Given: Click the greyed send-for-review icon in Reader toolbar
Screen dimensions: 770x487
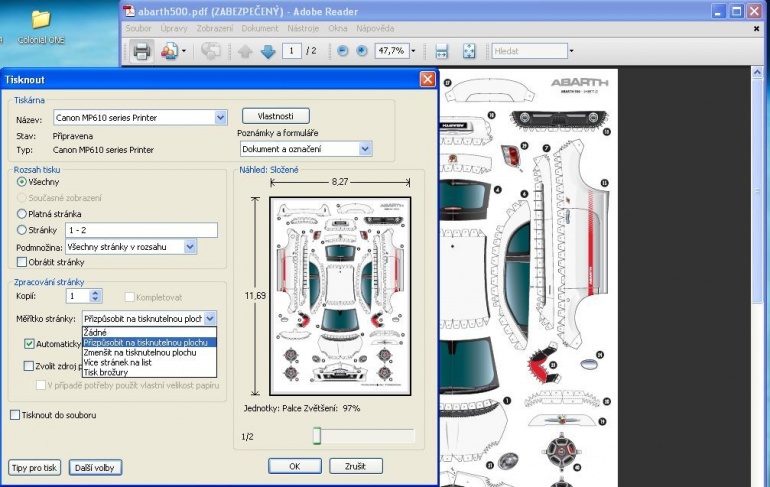Looking at the screenshot, I should [211, 51].
